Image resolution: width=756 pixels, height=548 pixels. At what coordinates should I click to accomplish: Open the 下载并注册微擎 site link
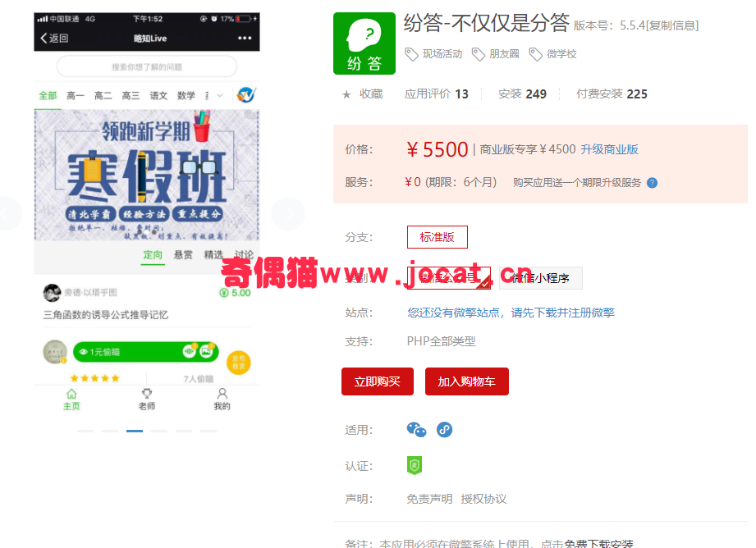(563, 313)
